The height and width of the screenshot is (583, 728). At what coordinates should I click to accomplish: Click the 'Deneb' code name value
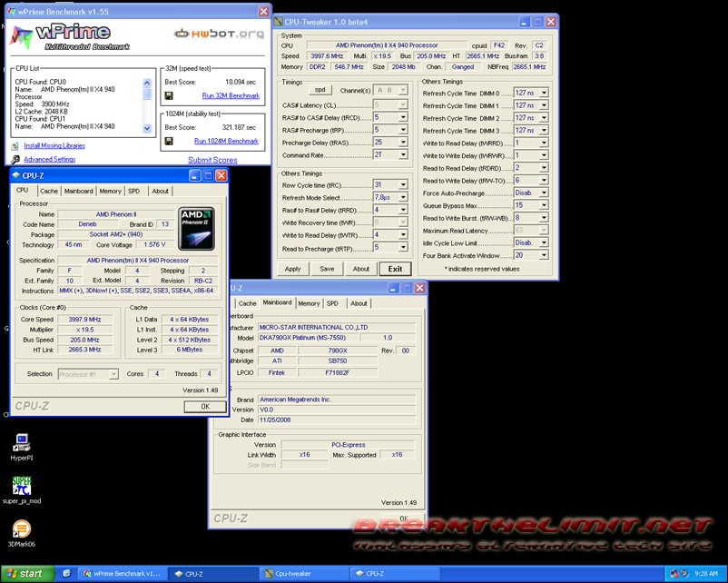87,224
